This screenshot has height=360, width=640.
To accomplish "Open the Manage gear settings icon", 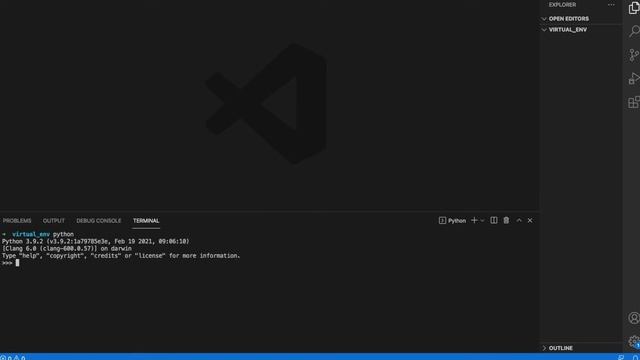I will [x=634, y=341].
